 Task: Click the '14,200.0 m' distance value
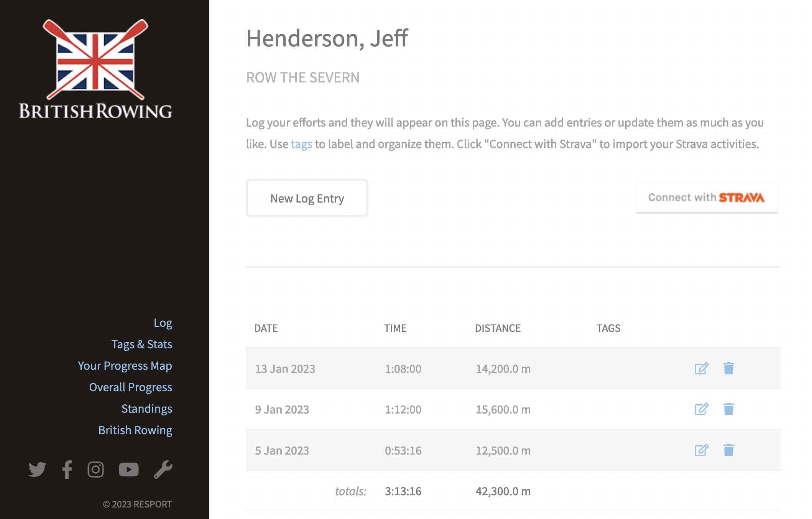tap(503, 369)
